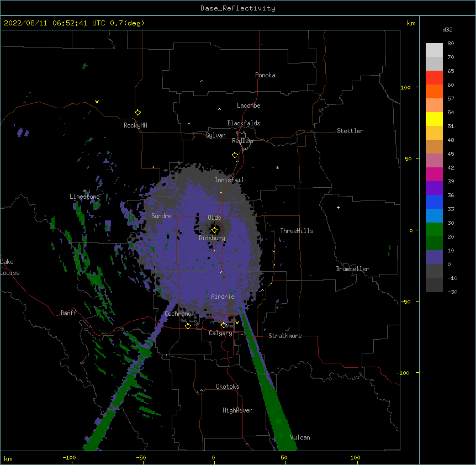Click the Banff label
The height and width of the screenshot is (465, 476).
(x=68, y=313)
